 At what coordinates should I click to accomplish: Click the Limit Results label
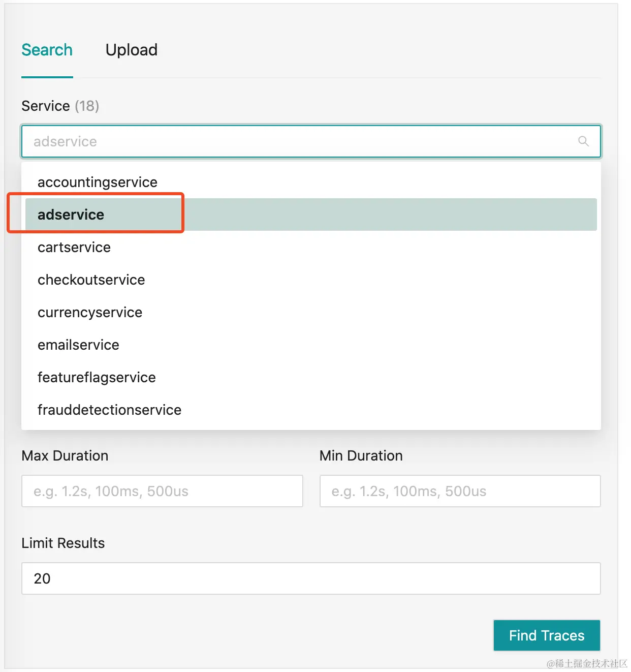pos(63,543)
